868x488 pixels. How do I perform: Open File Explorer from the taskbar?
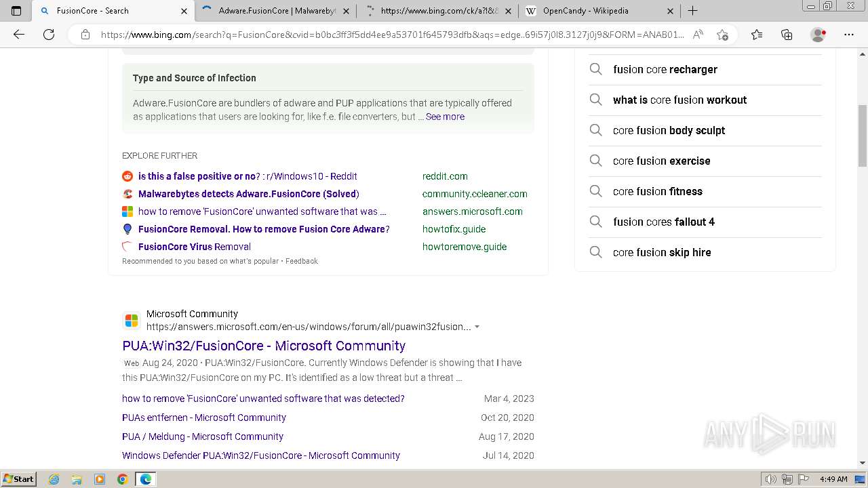point(77,479)
